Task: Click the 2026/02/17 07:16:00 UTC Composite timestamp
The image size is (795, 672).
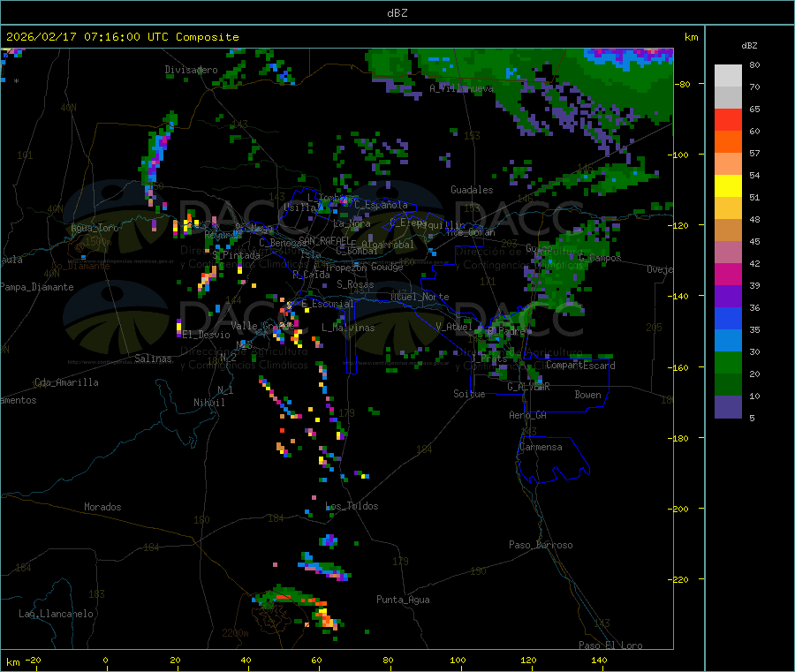Action: (x=122, y=37)
